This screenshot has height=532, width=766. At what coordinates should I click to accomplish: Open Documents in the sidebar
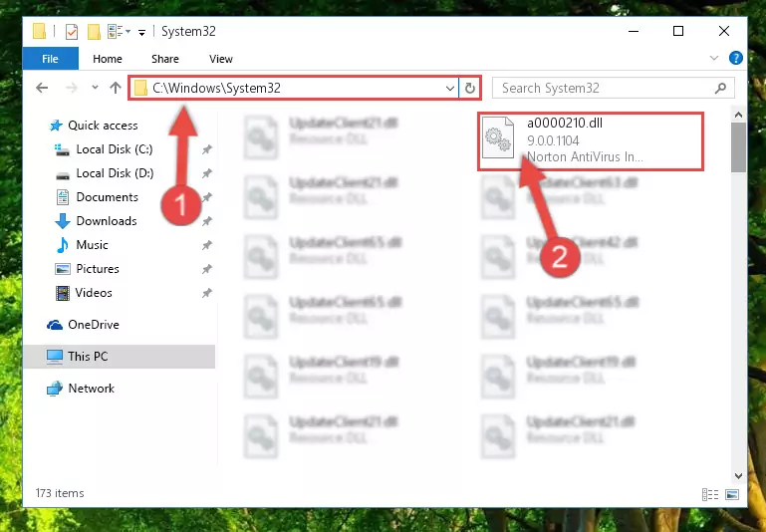coord(98,197)
